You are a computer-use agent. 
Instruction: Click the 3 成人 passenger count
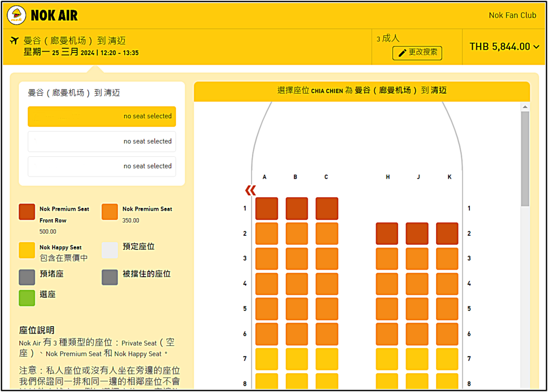[x=388, y=39]
